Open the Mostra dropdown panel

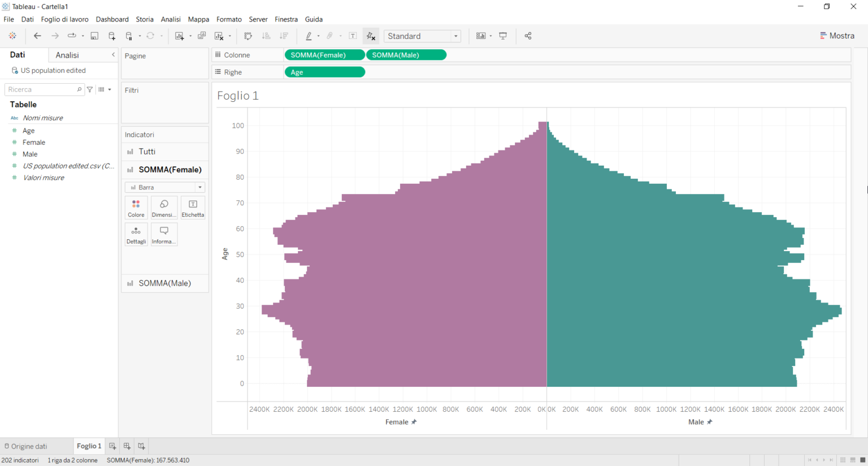click(837, 35)
